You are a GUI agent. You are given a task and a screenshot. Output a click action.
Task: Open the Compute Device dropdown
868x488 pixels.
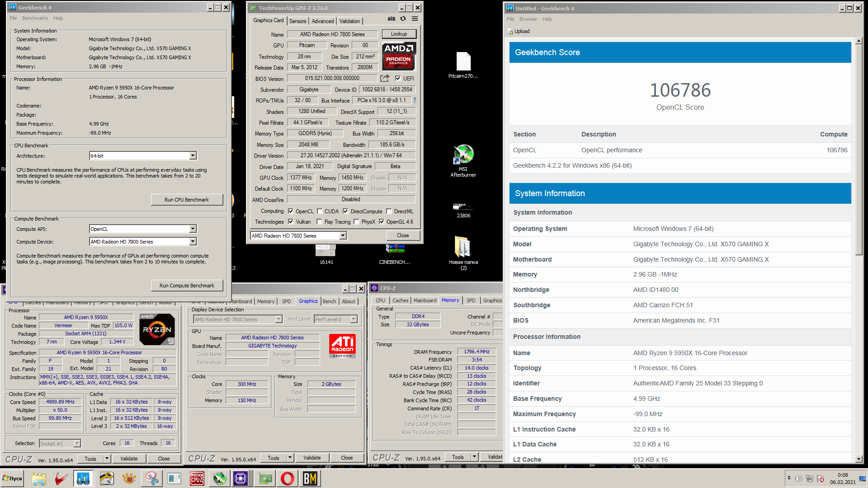click(x=193, y=241)
